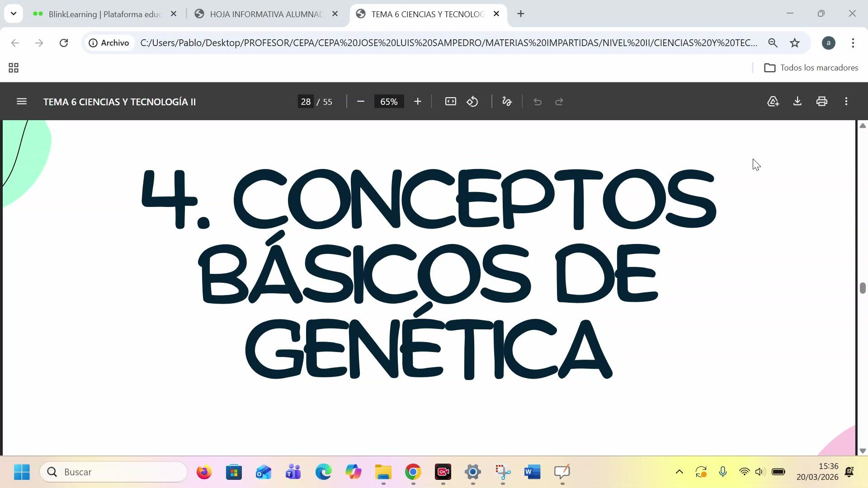Rotate the PDF counterclockwise

(472, 102)
